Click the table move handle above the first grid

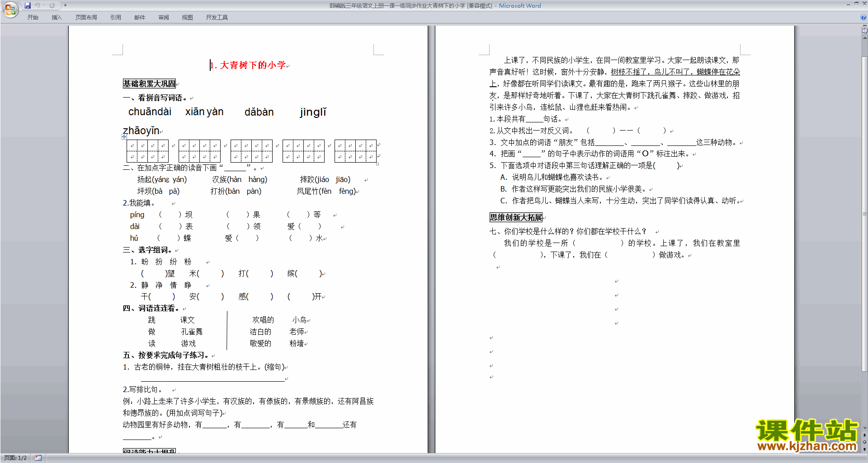click(124, 136)
